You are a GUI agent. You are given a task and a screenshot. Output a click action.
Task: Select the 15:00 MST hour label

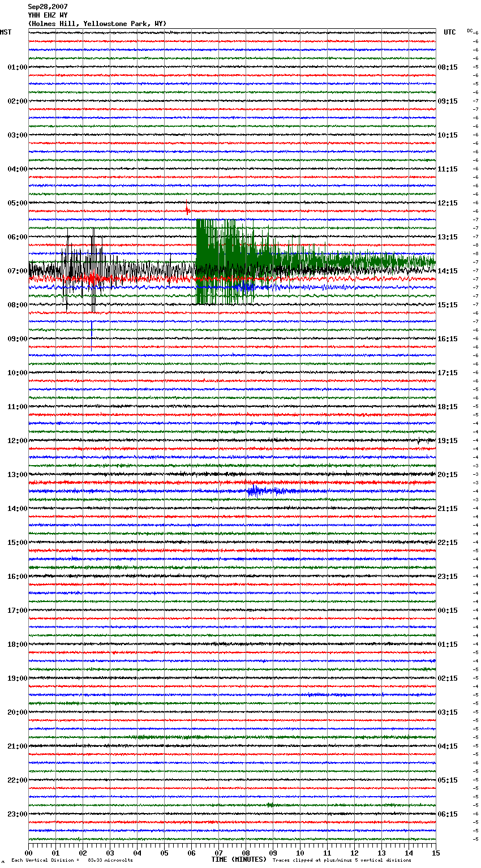click(18, 543)
